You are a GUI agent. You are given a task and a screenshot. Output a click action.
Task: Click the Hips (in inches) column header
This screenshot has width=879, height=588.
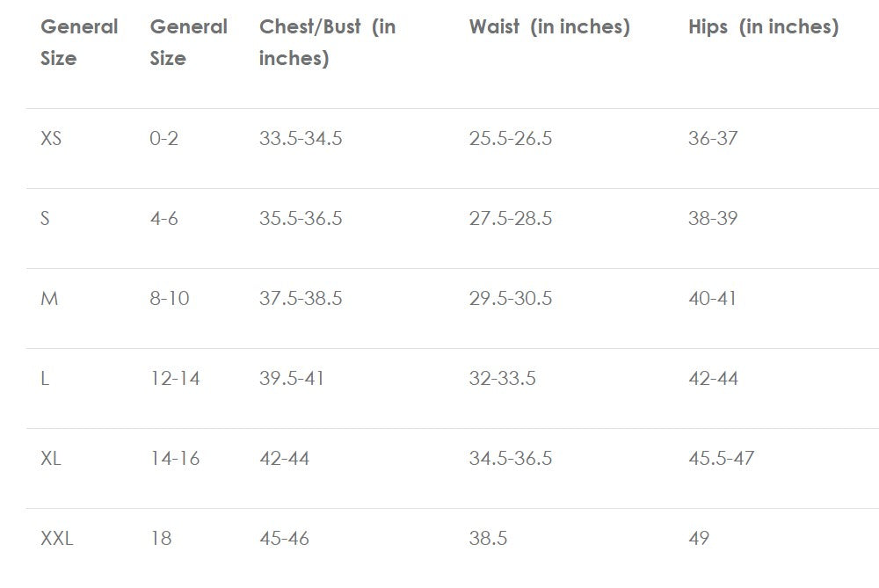(x=763, y=27)
